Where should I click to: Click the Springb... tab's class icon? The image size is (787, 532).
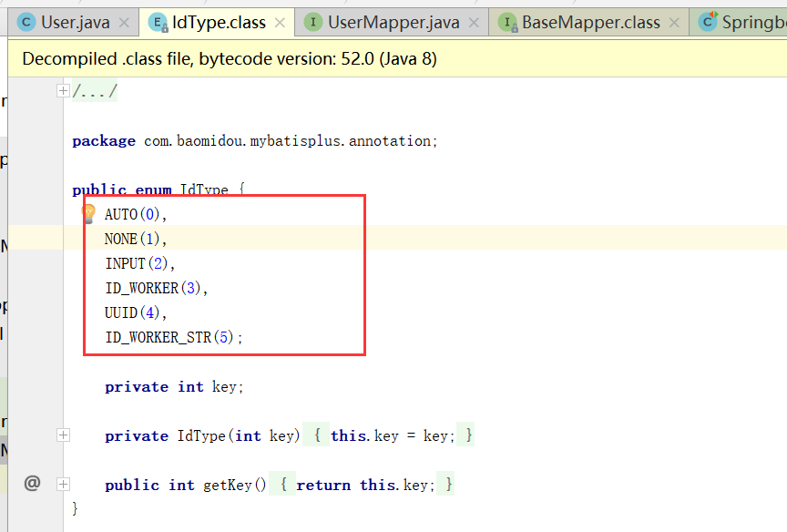click(x=708, y=22)
